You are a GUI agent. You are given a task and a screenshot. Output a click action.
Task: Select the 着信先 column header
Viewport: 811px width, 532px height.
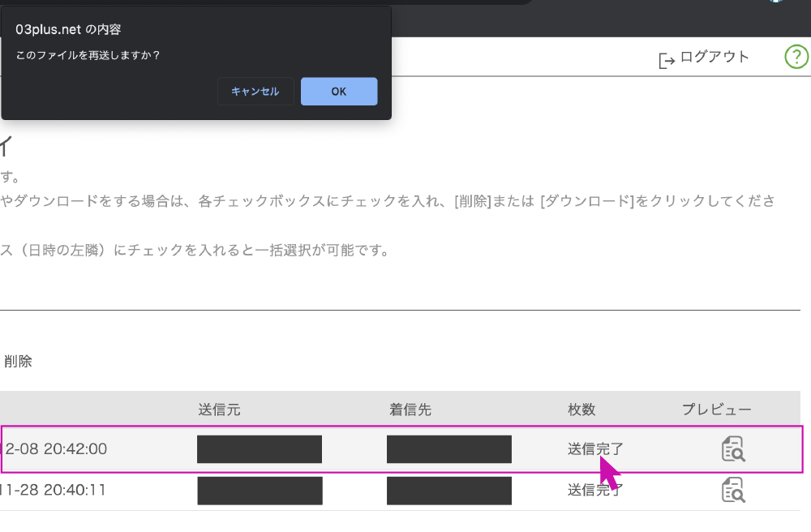[x=410, y=410]
